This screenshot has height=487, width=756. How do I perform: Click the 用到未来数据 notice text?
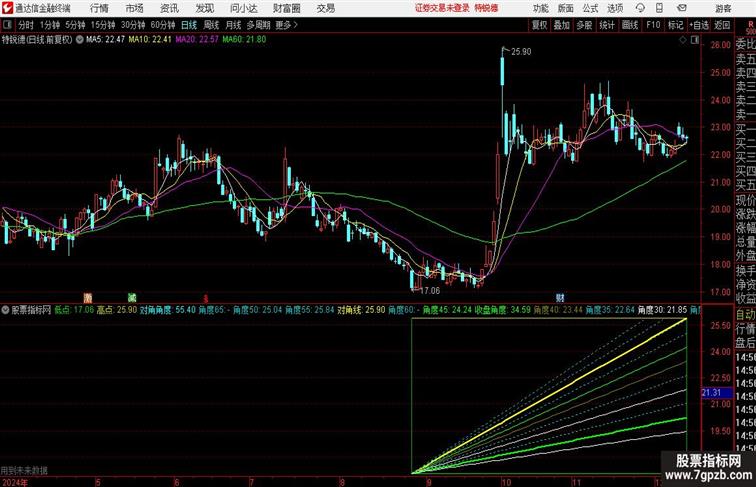(24, 470)
